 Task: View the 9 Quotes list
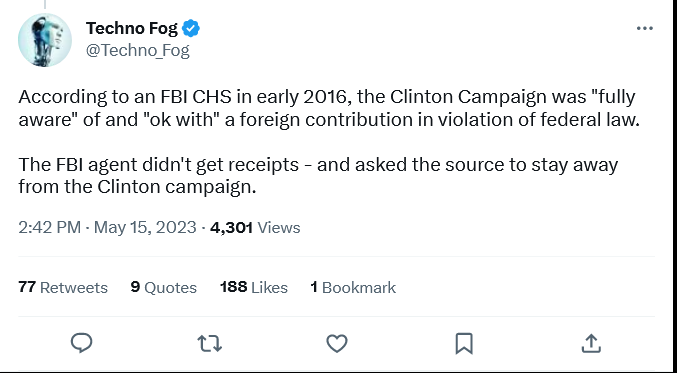coord(164,287)
